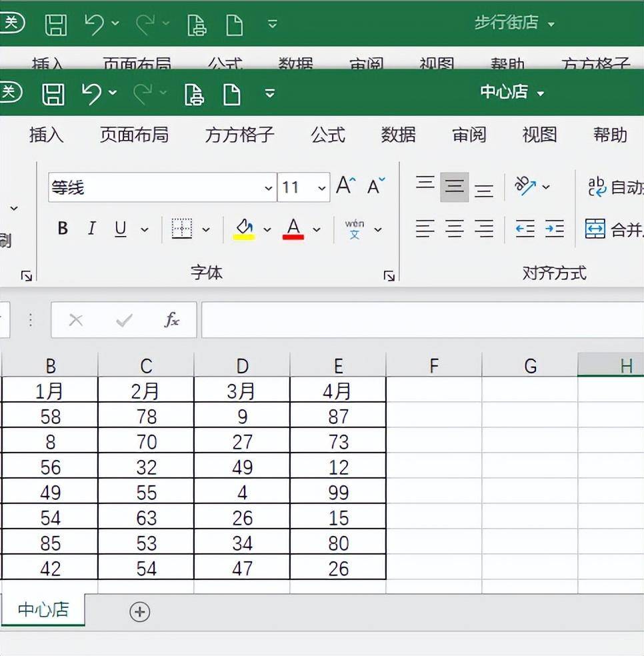Select column F header
Image resolution: width=644 pixels, height=656 pixels.
434,365
